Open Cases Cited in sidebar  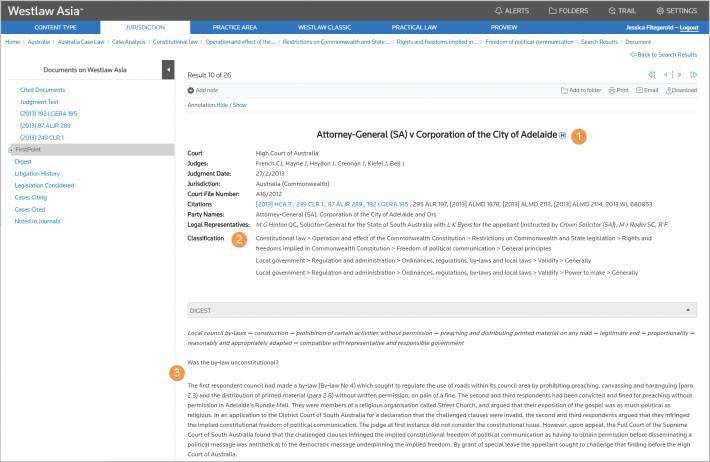(x=30, y=209)
